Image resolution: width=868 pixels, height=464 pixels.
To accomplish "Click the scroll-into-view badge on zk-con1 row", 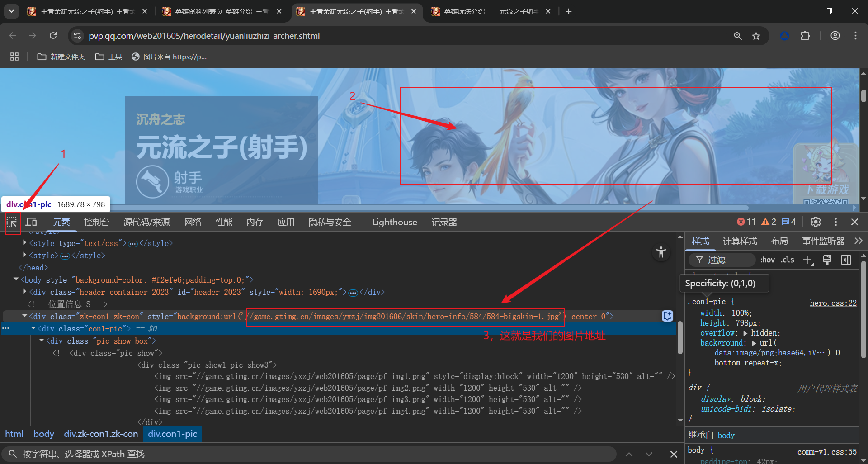I will pos(667,316).
